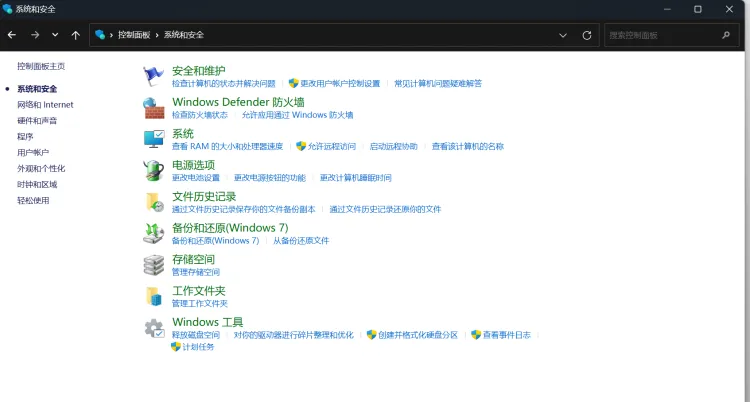Click the Work Folders icon
The image size is (750, 402).
point(154,296)
